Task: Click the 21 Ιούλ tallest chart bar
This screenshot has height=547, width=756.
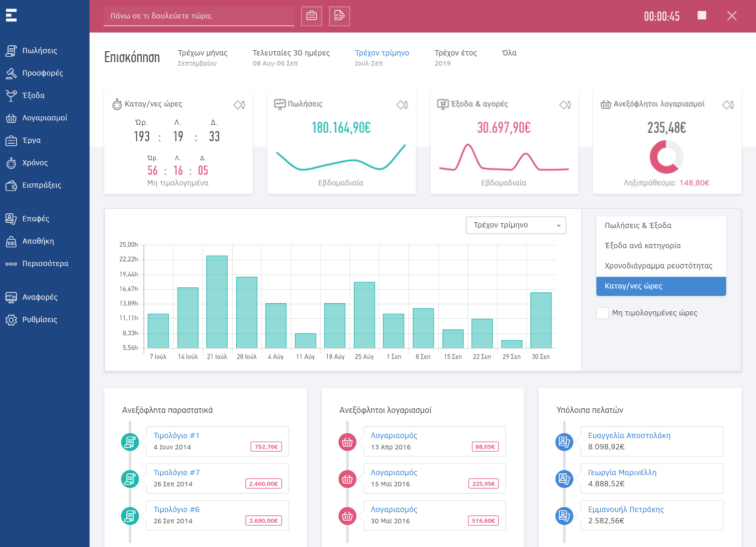Action: coord(217,302)
